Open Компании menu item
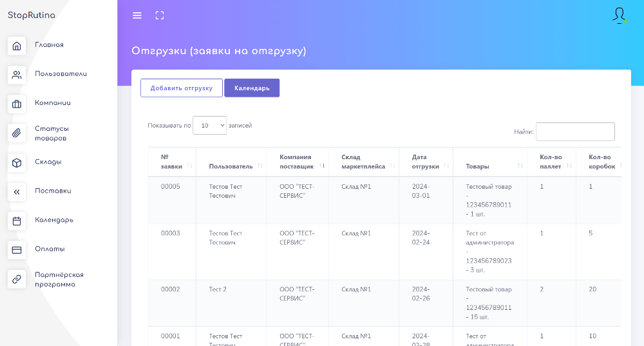The image size is (644, 346). tap(53, 103)
